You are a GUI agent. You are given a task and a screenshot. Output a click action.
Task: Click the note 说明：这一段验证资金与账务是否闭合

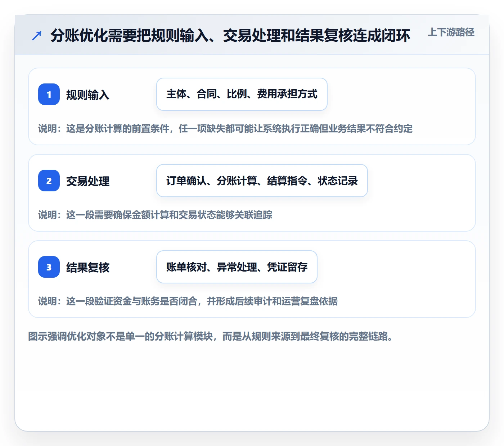click(x=188, y=301)
